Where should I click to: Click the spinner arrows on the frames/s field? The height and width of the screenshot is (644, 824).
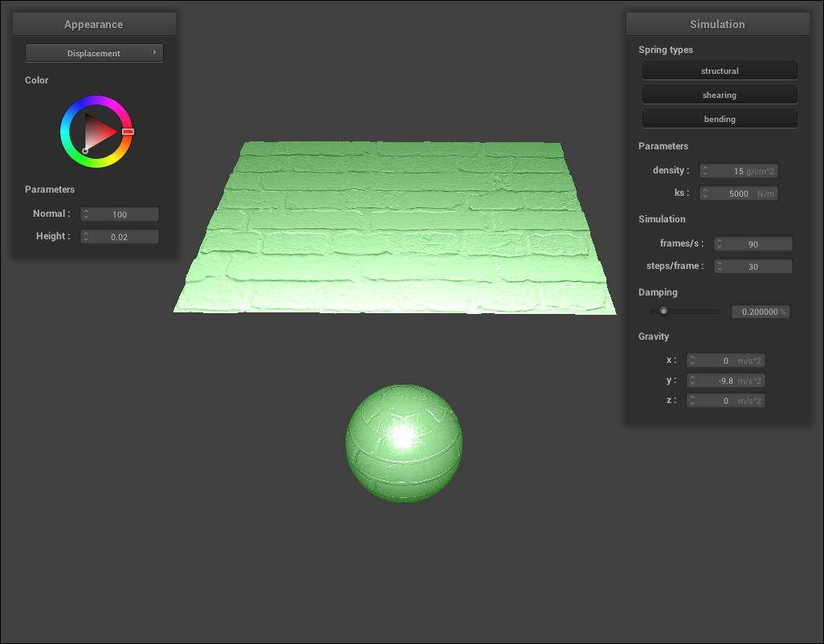pos(720,244)
